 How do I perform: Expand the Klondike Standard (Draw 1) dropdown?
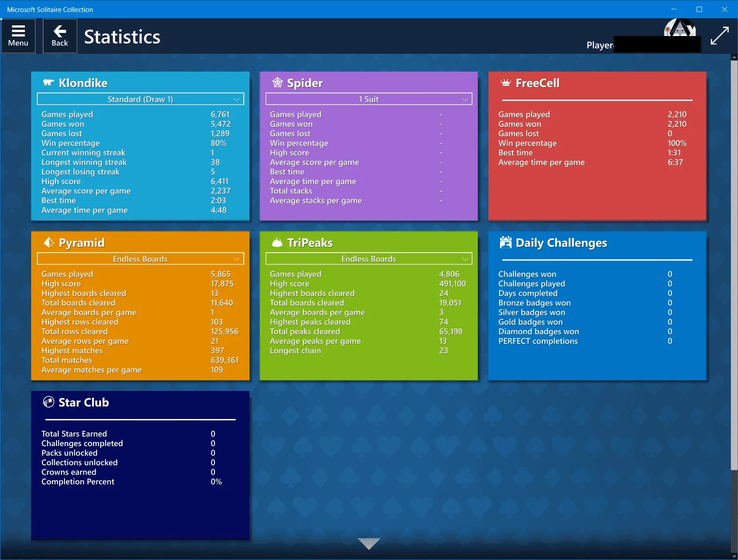pos(141,99)
